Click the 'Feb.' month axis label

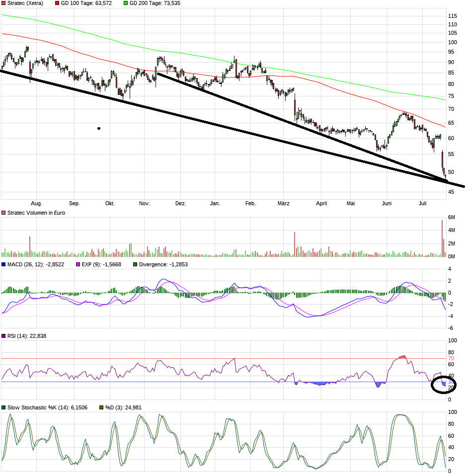pyautogui.click(x=250, y=204)
